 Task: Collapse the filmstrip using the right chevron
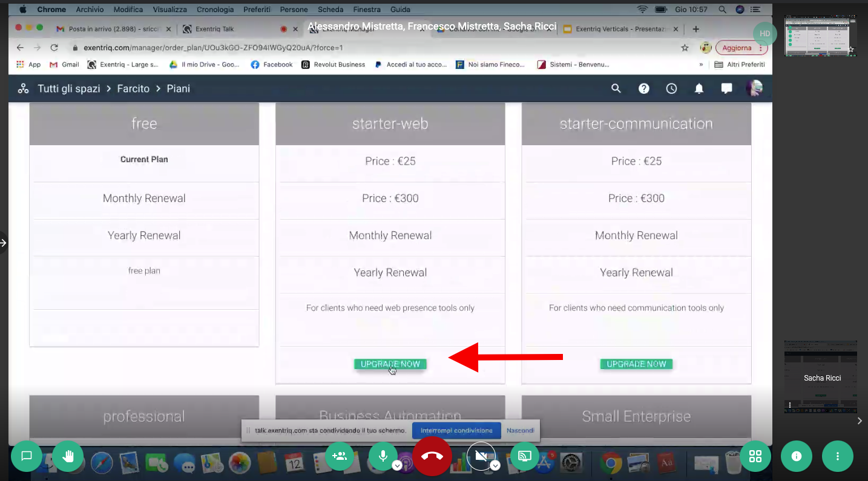click(x=860, y=421)
